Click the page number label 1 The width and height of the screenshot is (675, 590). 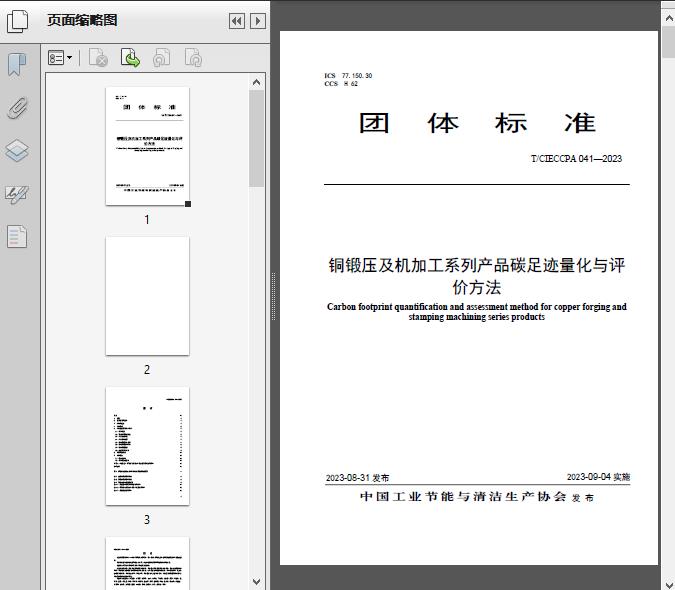tap(147, 219)
